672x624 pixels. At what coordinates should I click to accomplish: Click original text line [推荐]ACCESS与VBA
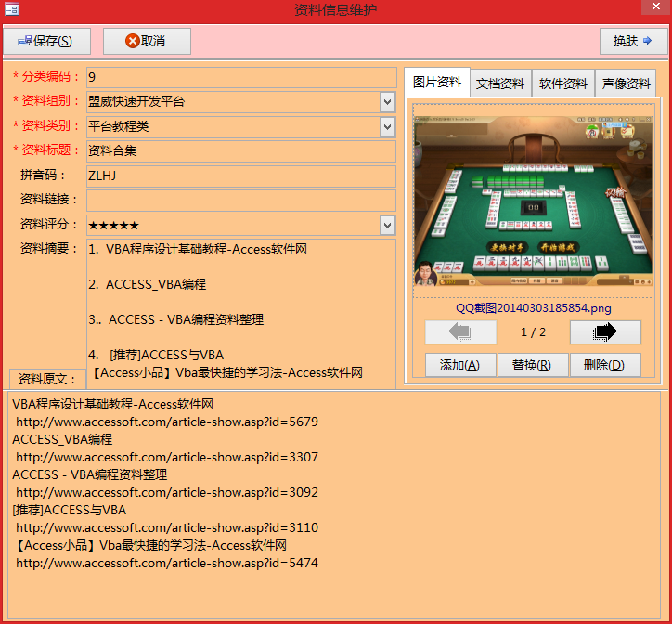pos(69,510)
